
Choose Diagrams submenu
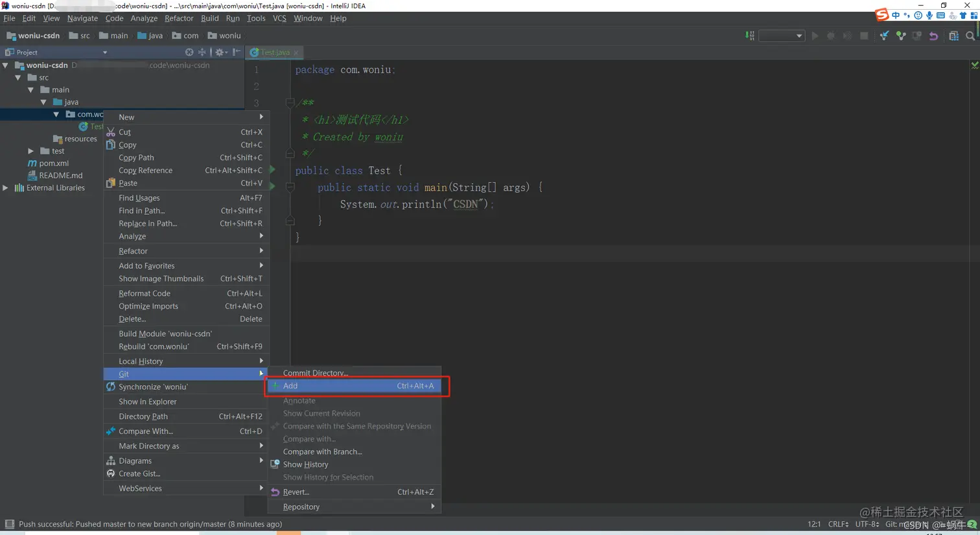(x=187, y=461)
